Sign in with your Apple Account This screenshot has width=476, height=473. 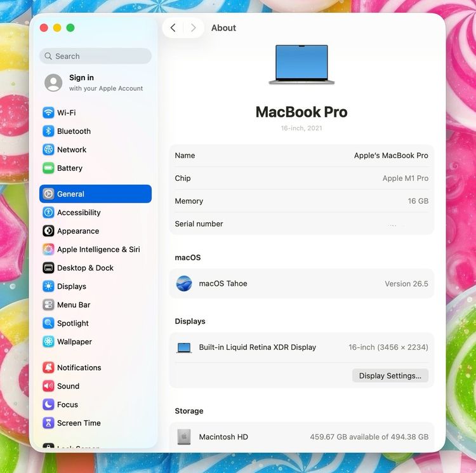pos(95,83)
